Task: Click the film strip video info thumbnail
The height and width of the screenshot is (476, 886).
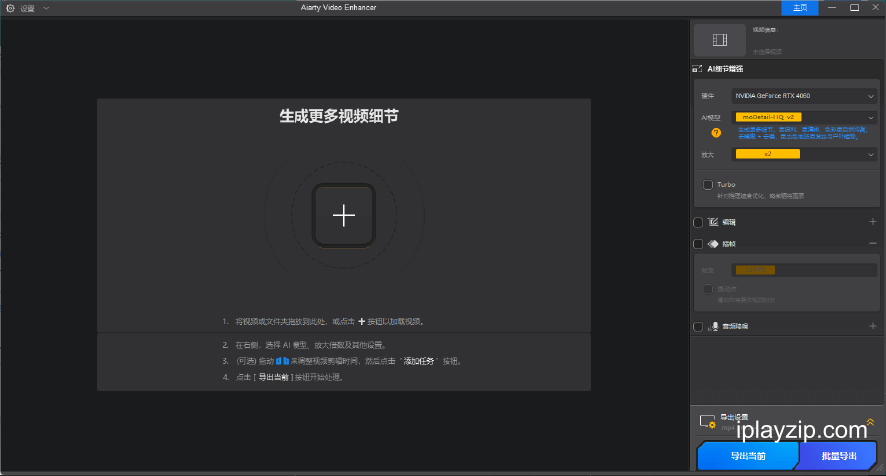Action: pos(719,40)
